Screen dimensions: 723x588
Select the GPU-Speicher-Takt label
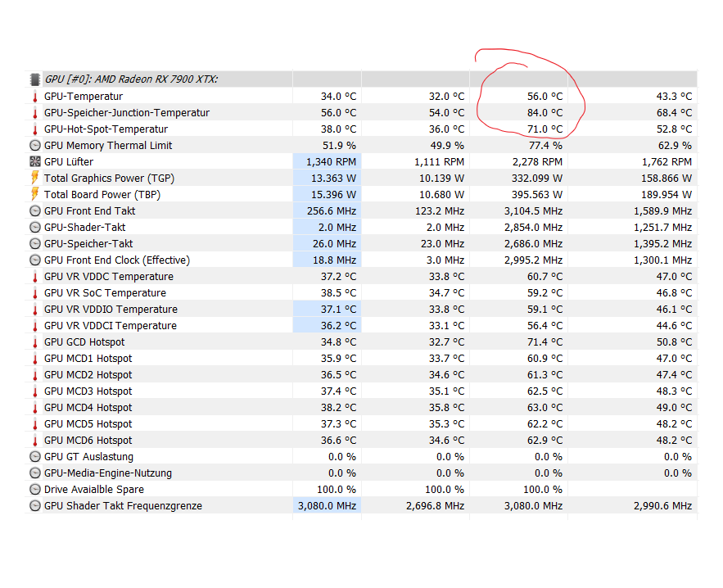[x=88, y=244]
